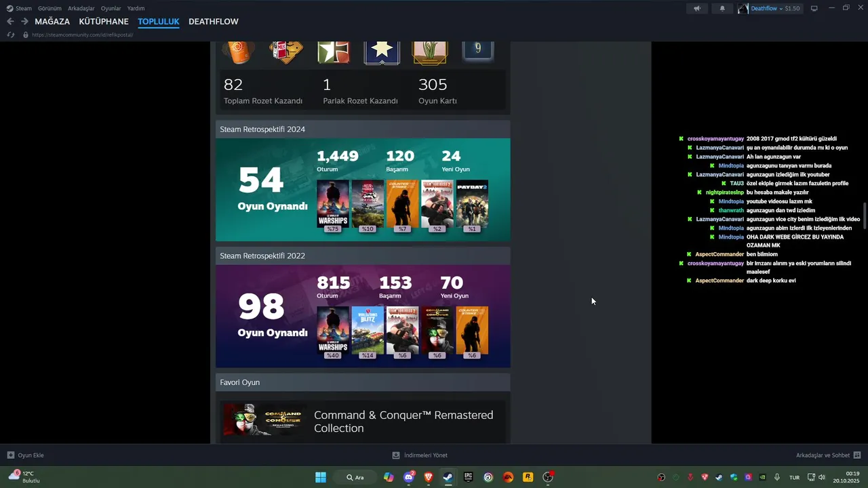Click the Favori Oyun game banner image
The height and width of the screenshot is (488, 868).
(264, 420)
